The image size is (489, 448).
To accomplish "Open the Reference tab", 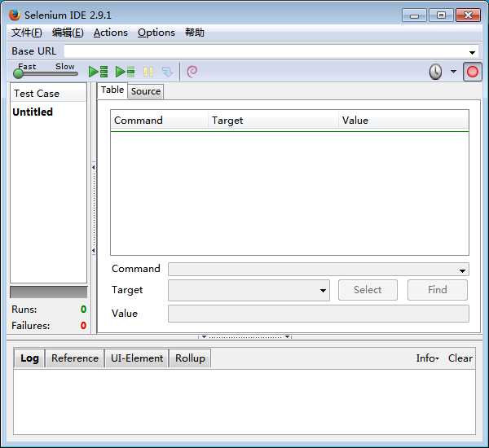I will [x=75, y=358].
